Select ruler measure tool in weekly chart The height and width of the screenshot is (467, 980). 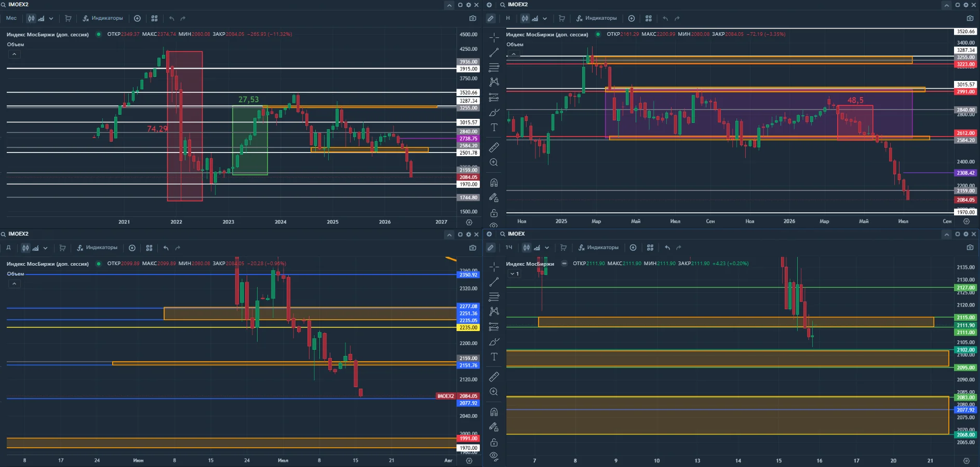coord(494,147)
